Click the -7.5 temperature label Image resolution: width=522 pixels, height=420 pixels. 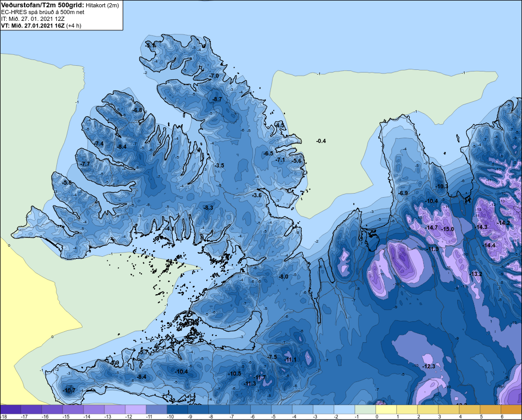pyautogui.click(x=272, y=357)
